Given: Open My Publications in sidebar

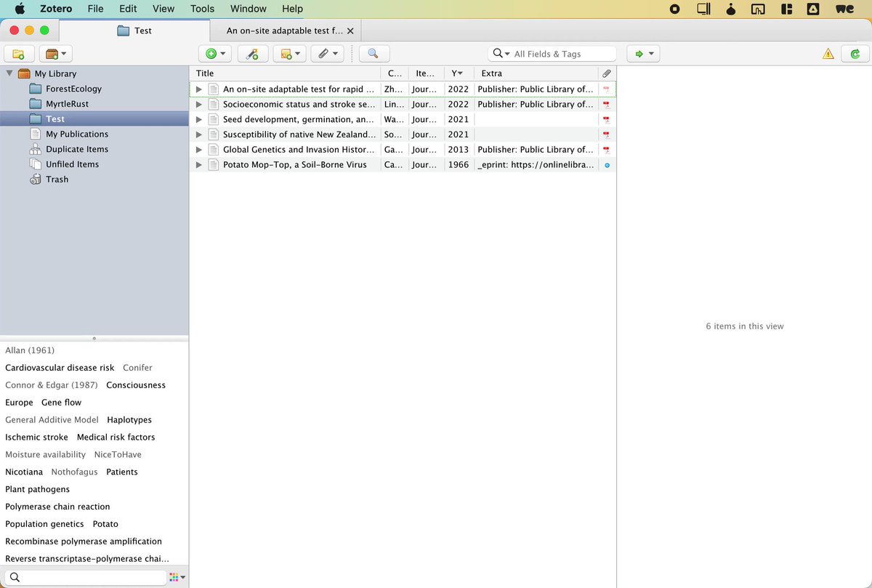Looking at the screenshot, I should coord(76,134).
